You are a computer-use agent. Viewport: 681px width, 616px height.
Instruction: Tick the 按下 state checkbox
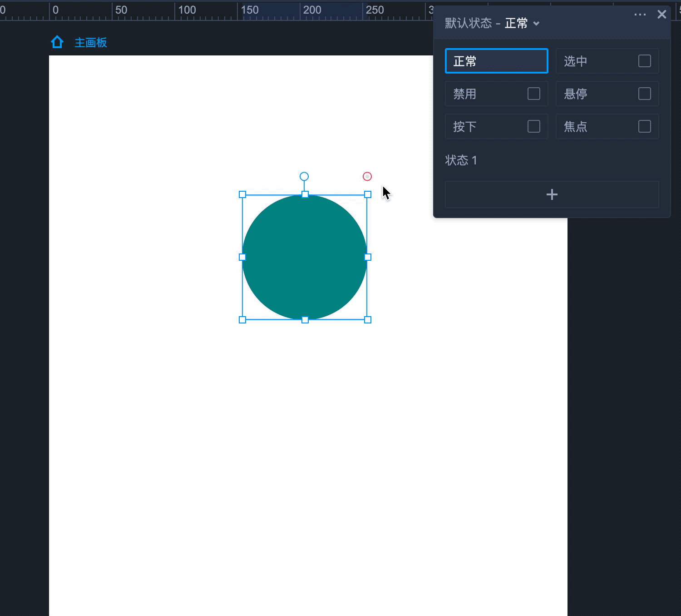[x=533, y=126]
